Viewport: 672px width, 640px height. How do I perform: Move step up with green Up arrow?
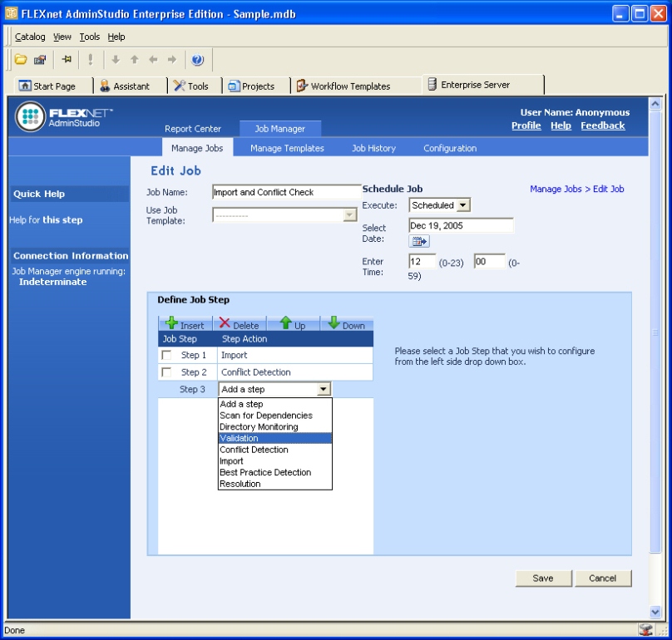coord(285,324)
